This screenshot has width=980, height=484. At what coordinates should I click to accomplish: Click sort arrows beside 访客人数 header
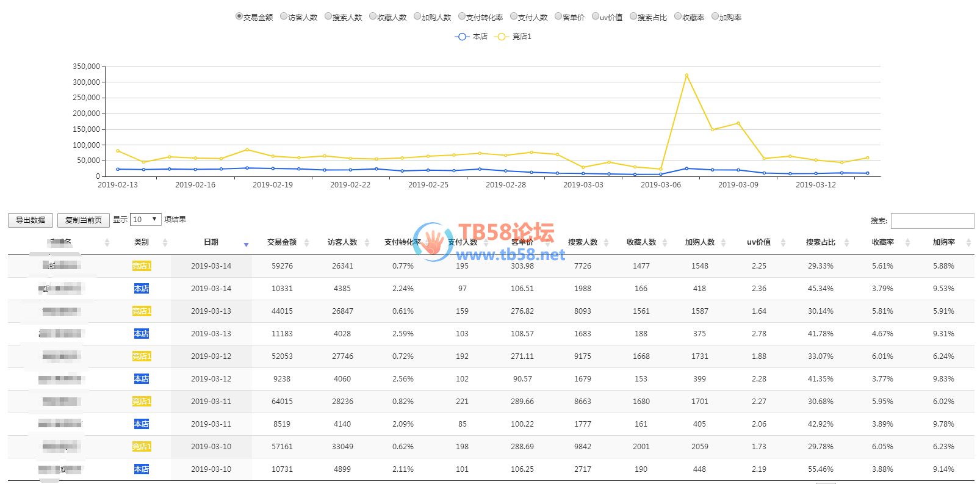tap(367, 243)
